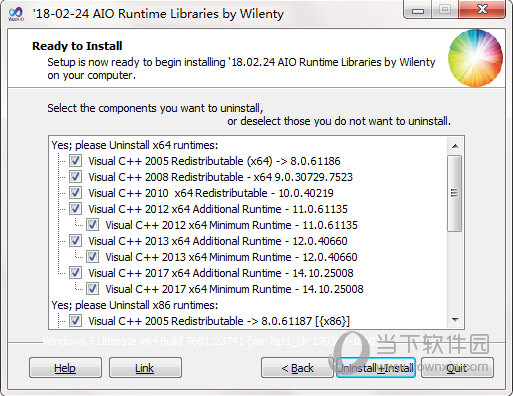Viewport: 513px width, 396px height.
Task: Click the Quit button
Action: (457, 368)
